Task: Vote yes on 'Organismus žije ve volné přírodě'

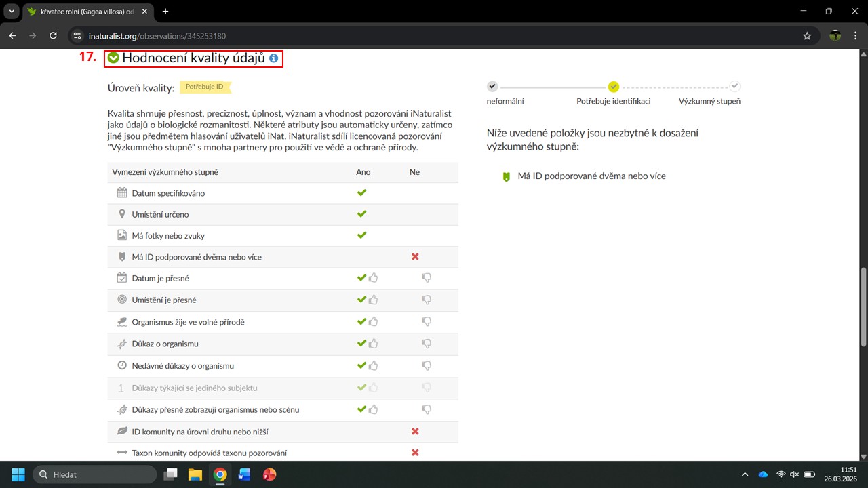Action: click(x=373, y=321)
